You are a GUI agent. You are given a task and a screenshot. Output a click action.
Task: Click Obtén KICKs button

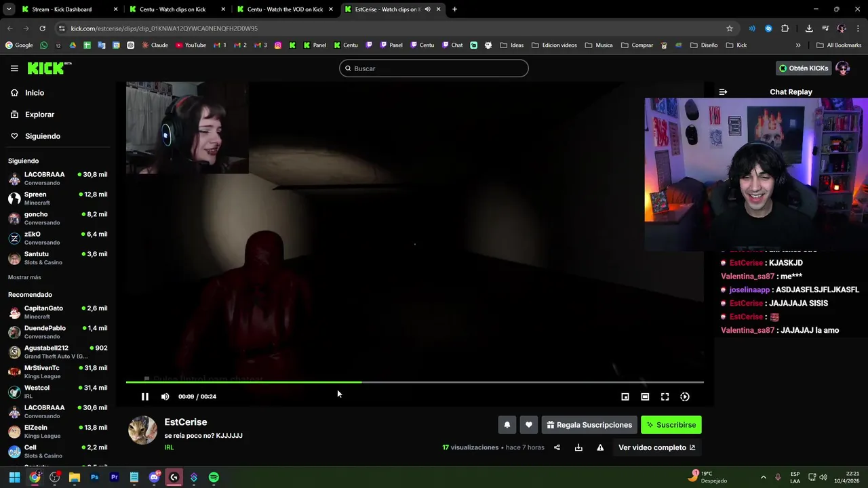[x=804, y=68]
